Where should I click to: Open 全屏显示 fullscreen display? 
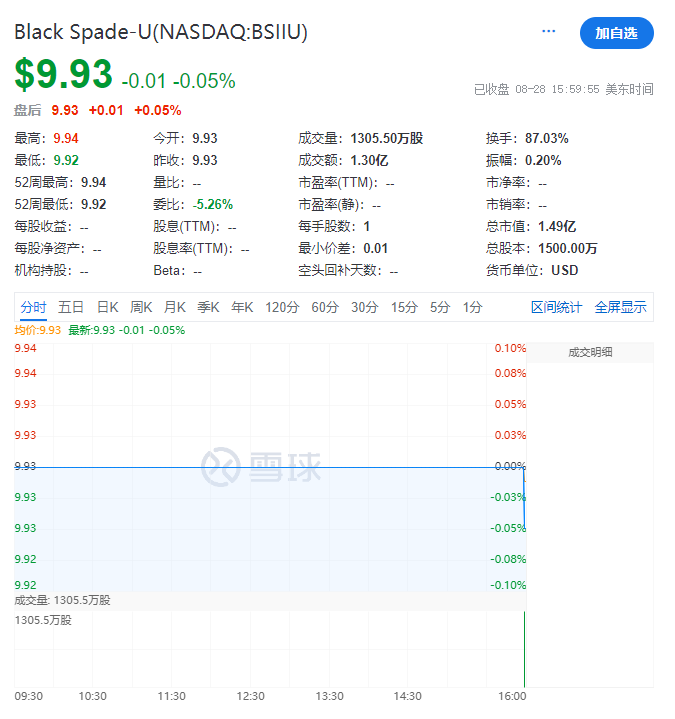click(x=620, y=307)
